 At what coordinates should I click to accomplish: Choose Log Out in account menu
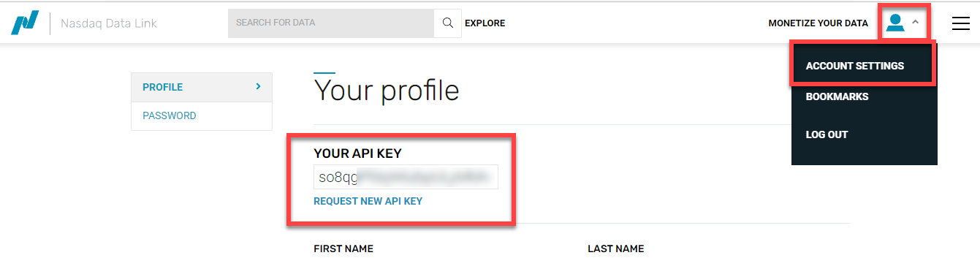(827, 134)
